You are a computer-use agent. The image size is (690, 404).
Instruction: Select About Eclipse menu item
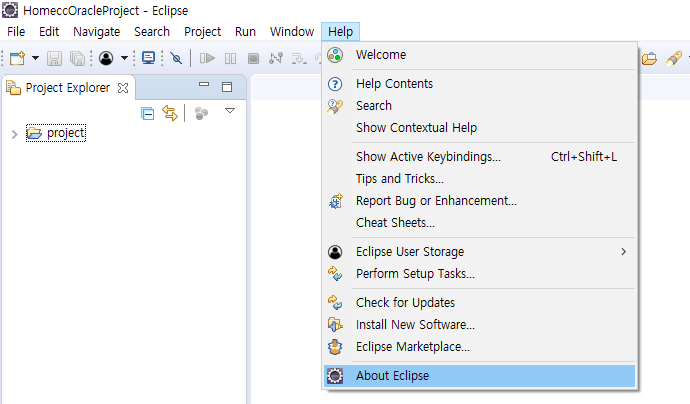479,376
